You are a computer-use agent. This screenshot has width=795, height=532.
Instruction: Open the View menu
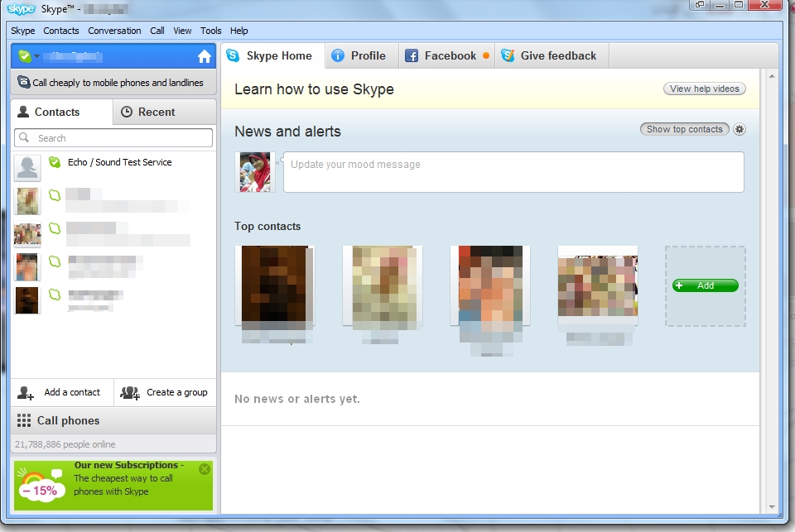coord(182,31)
